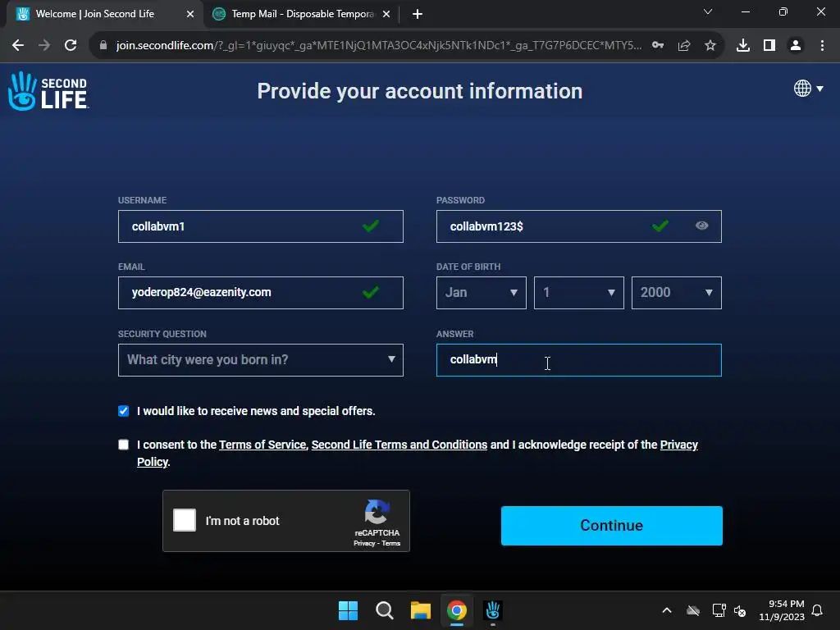Close the Temp Mail tab
Image resolution: width=840 pixels, height=630 pixels.
(x=386, y=14)
